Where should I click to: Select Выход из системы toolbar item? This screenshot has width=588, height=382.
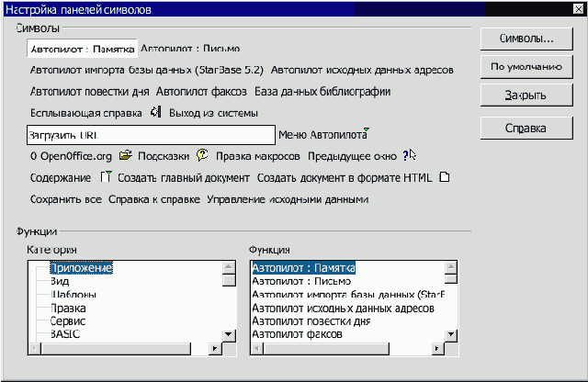[x=213, y=113]
